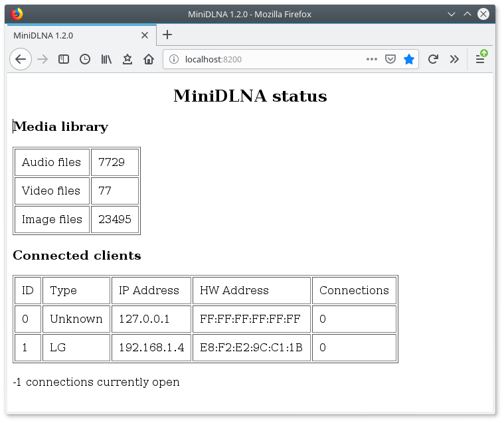Open a new tab with plus button

tap(167, 35)
